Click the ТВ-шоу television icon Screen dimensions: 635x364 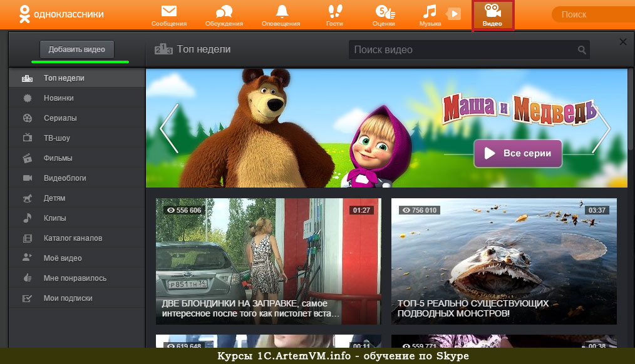[27, 138]
